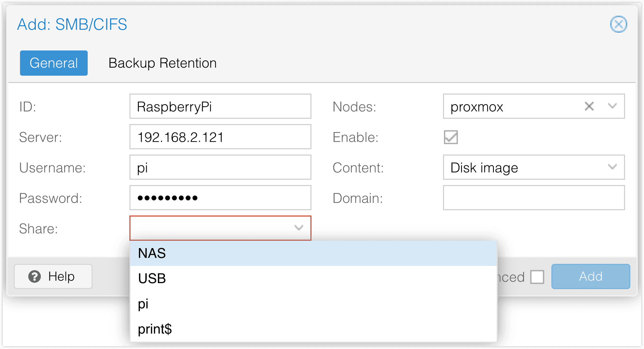Select the print$ share option
644x349 pixels.
pyautogui.click(x=313, y=329)
